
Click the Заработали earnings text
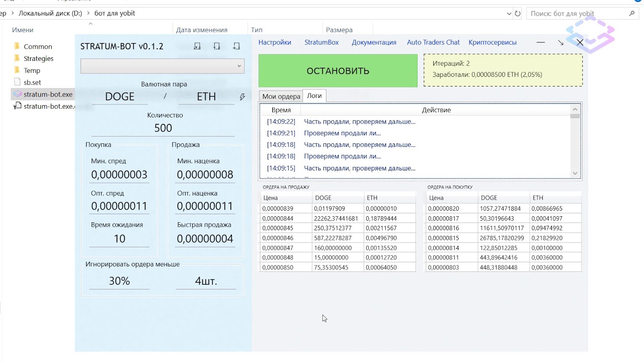coord(487,75)
